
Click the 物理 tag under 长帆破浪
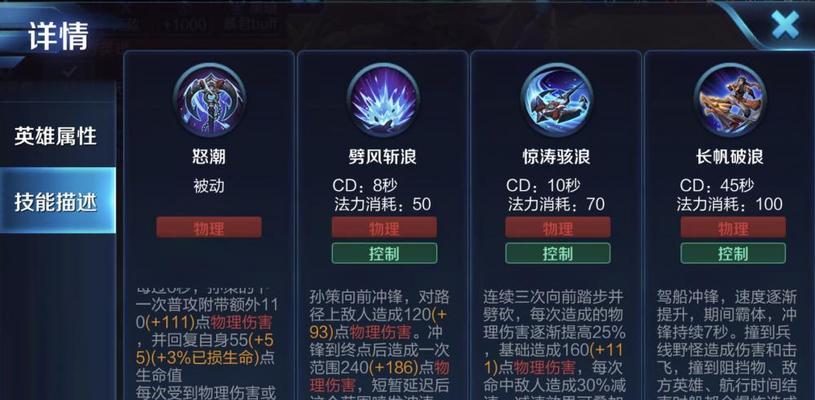(x=733, y=228)
